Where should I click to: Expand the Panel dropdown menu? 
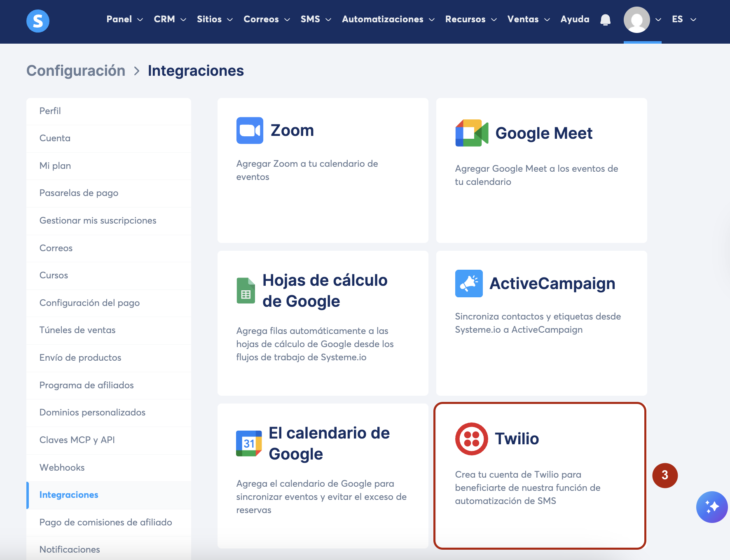[x=124, y=19]
